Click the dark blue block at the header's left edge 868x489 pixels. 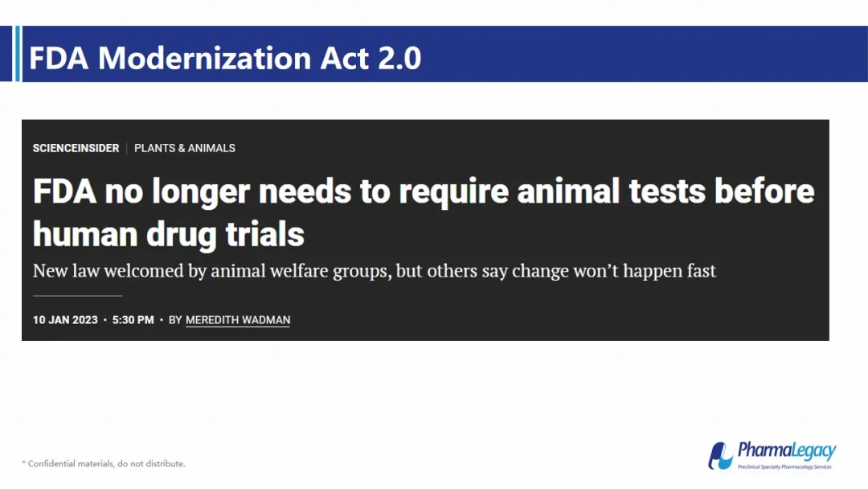click(x=6, y=54)
